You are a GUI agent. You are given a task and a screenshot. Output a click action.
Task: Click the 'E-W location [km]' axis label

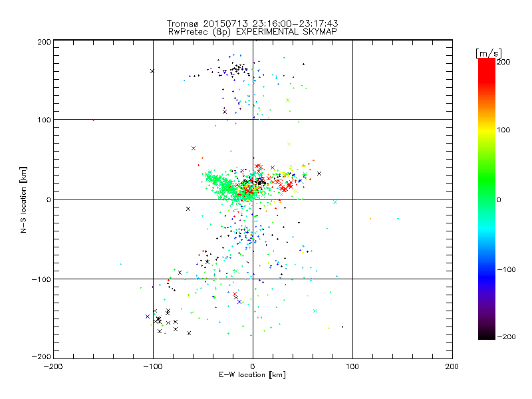click(253, 374)
